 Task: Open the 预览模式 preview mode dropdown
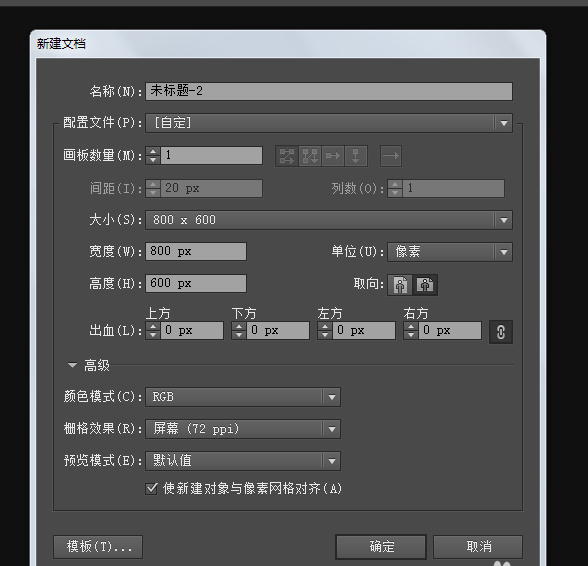[243, 461]
